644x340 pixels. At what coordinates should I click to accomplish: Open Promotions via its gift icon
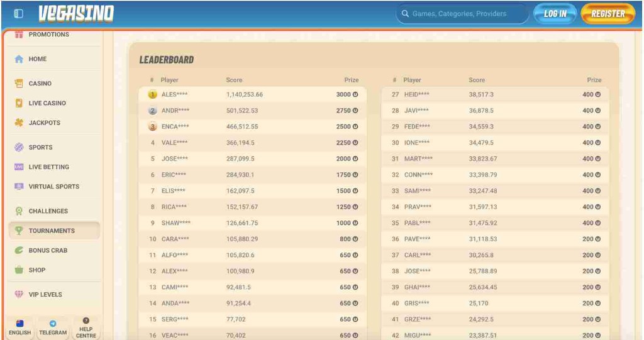coord(19,35)
